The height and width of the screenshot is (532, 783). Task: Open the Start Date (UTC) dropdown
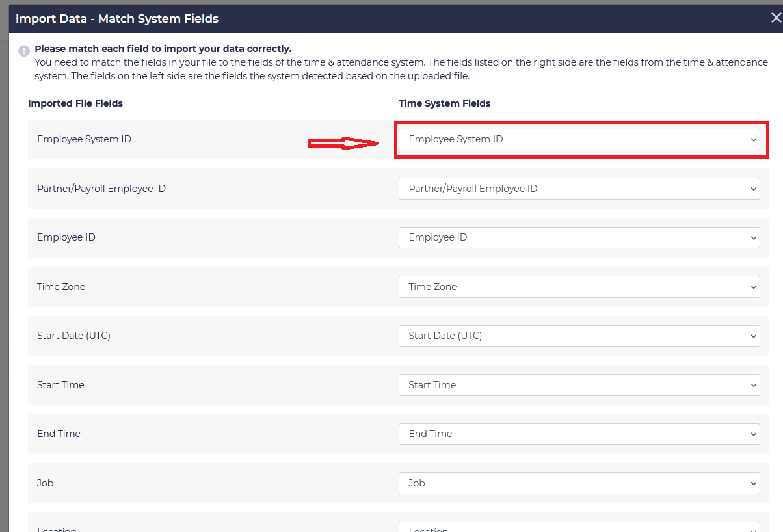[579, 336]
